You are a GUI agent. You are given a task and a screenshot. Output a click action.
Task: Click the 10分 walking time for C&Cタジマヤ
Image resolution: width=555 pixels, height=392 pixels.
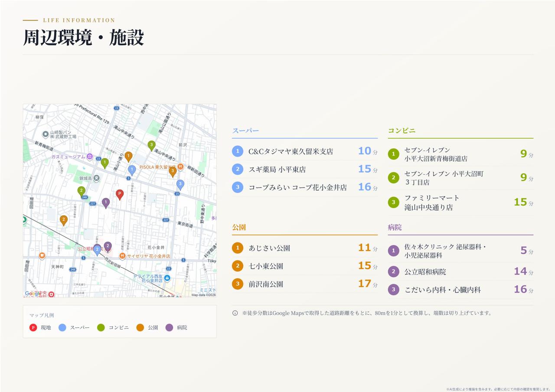pos(368,151)
